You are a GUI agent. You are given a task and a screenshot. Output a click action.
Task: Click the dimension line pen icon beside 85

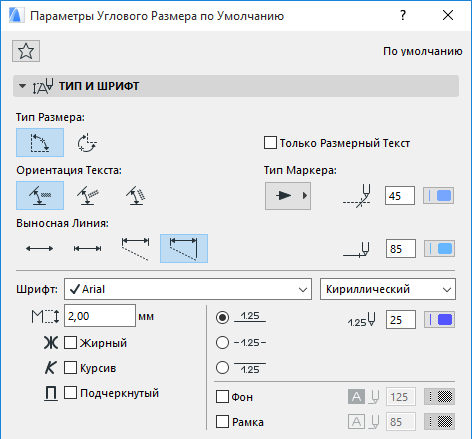[357, 249]
